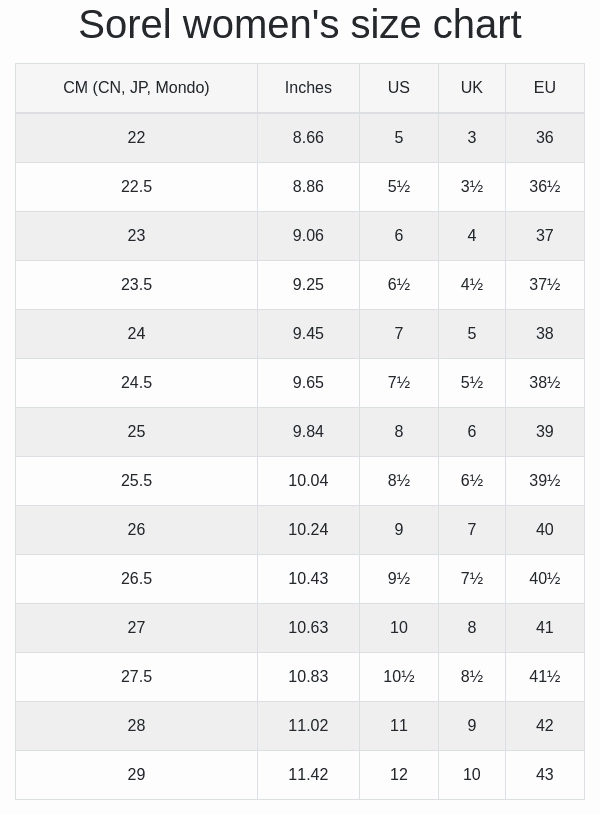Select the 10.63 inches cell
The width and height of the screenshot is (600, 815).
pyautogui.click(x=308, y=628)
